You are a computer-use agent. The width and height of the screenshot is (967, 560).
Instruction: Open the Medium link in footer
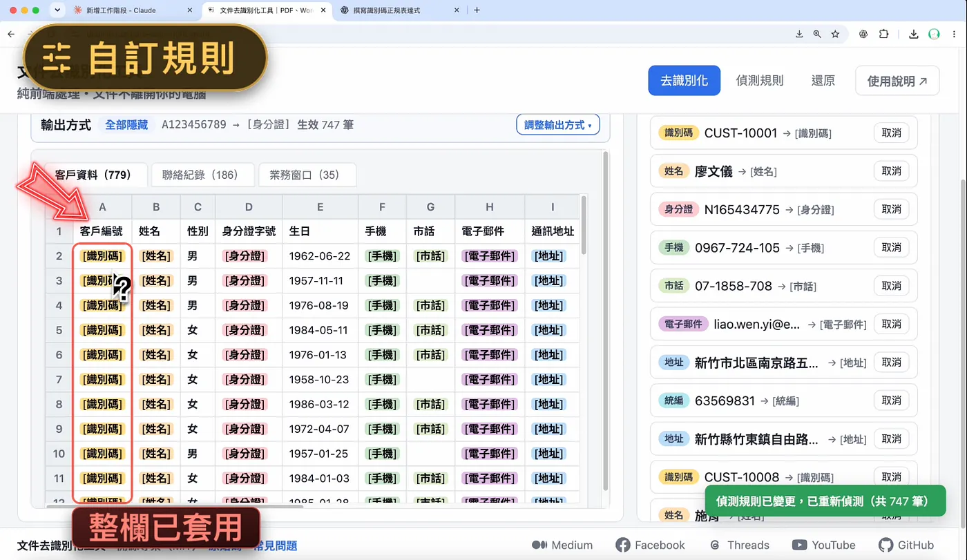562,545
